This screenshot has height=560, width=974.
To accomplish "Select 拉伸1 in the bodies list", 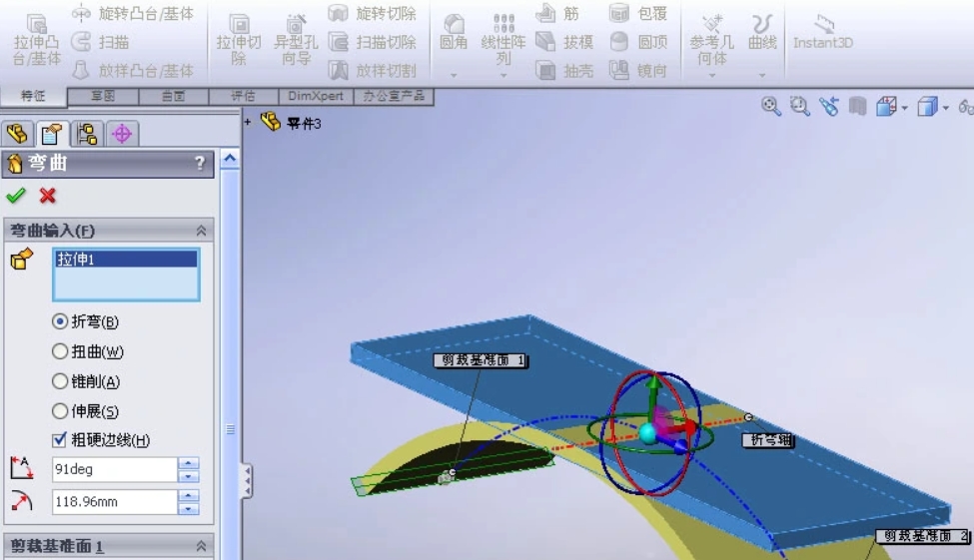I will pyautogui.click(x=126, y=259).
